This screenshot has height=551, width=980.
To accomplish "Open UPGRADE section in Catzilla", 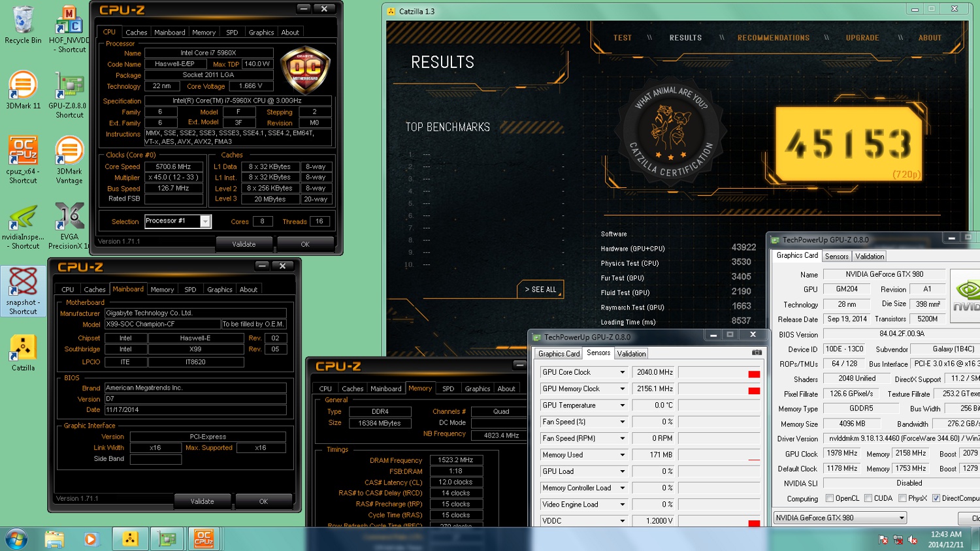I will [x=862, y=38].
